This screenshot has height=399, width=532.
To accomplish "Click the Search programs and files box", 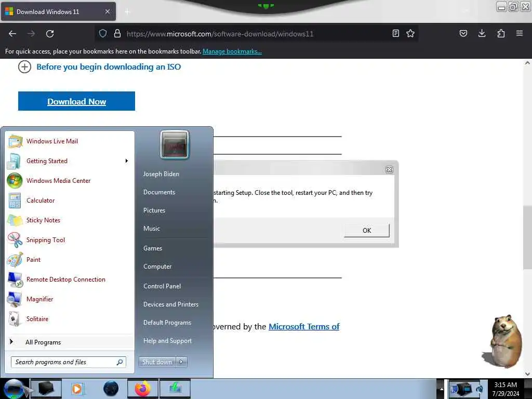I will (x=69, y=362).
